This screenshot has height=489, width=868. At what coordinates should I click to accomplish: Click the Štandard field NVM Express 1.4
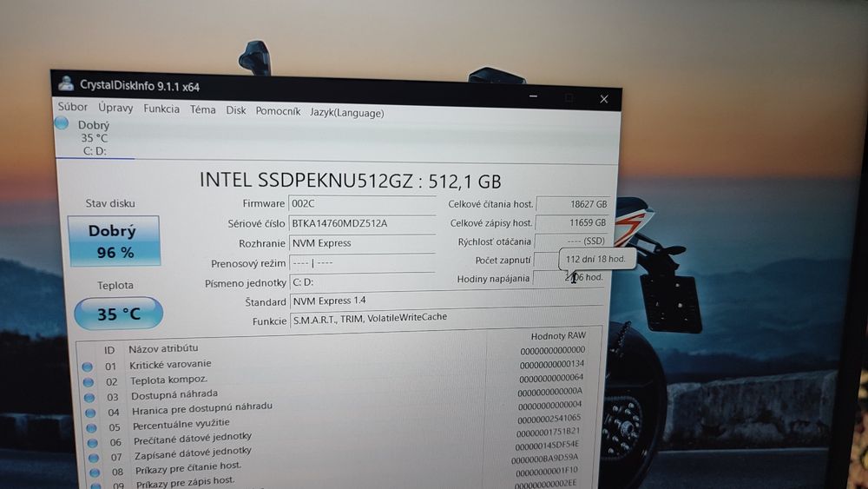click(446, 301)
